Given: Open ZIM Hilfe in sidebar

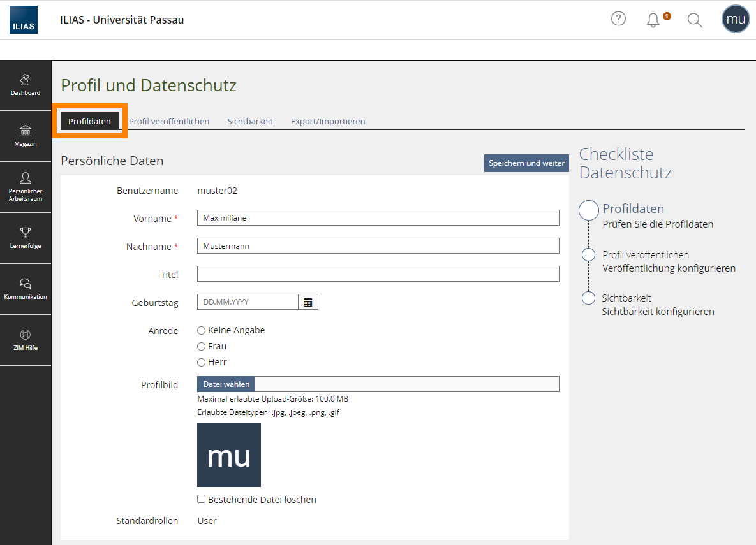Looking at the screenshot, I should [x=26, y=340].
